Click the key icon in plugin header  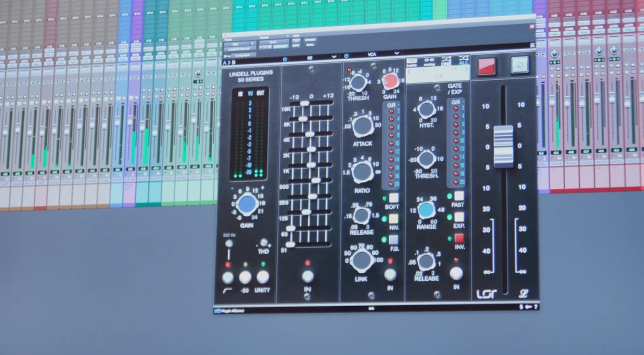pyautogui.click(x=227, y=56)
